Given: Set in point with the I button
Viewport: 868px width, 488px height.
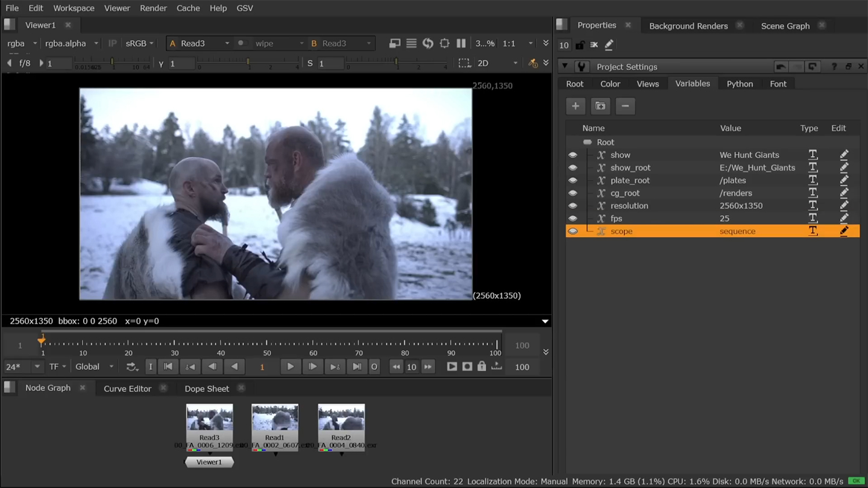Looking at the screenshot, I should (x=151, y=366).
